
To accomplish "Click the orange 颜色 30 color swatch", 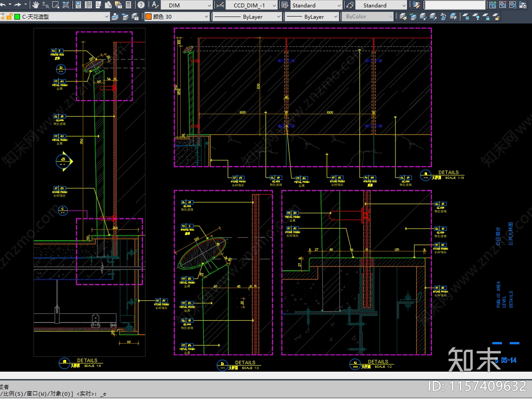I will 148,17.
